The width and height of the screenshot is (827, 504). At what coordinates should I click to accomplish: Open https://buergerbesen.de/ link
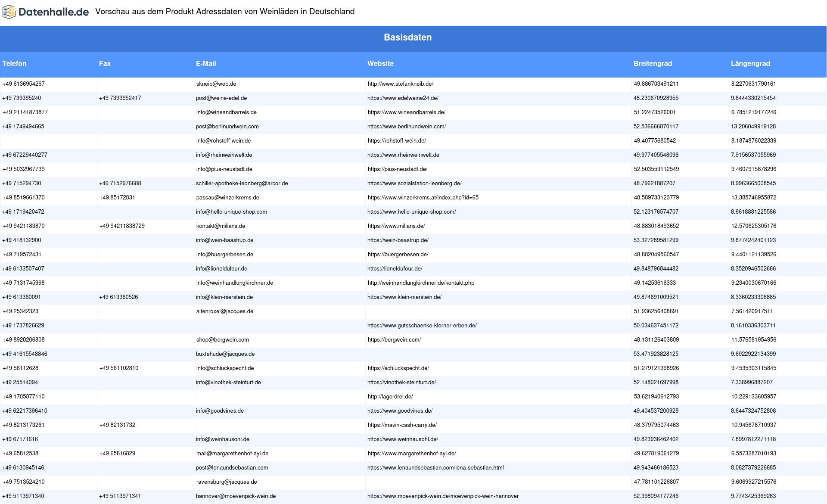pos(398,255)
